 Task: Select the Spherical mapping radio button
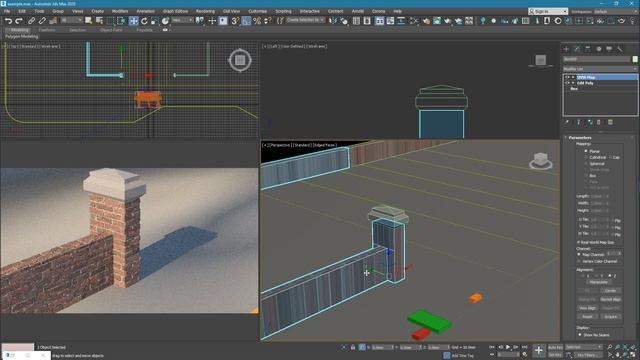tap(586, 163)
